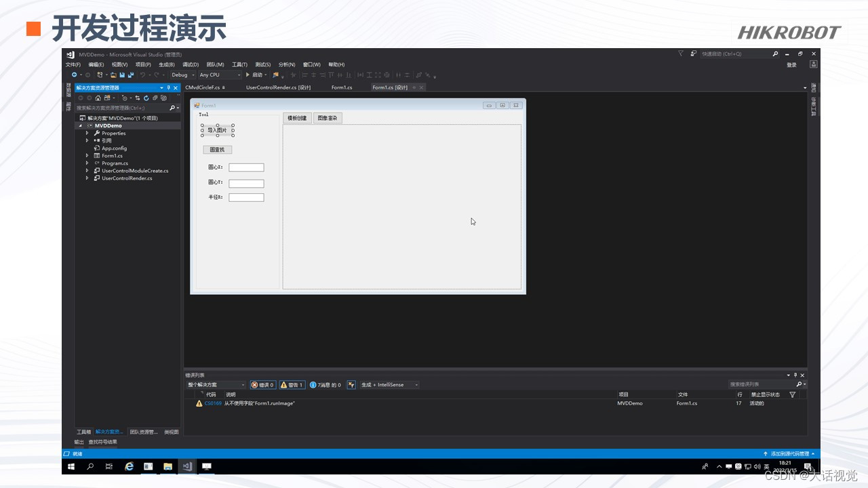Click the Home icon in Solution Explorer toolbar
The image size is (868, 488).
(98, 98)
